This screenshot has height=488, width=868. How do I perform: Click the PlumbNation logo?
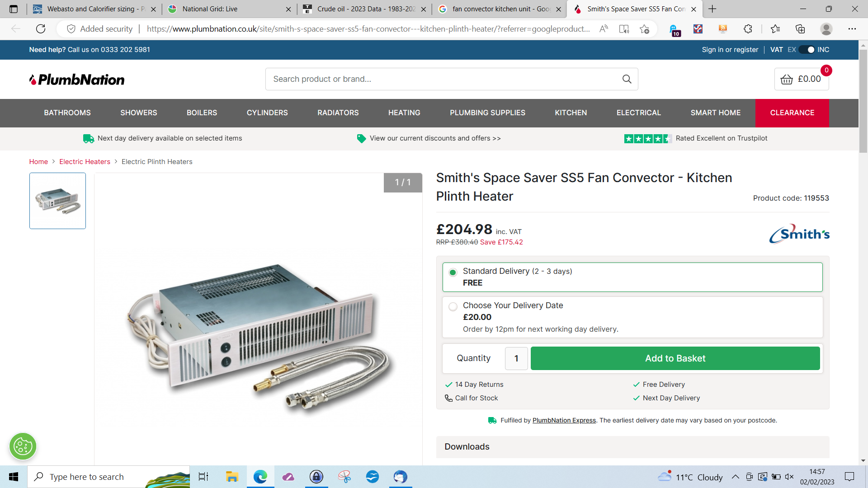click(x=77, y=80)
